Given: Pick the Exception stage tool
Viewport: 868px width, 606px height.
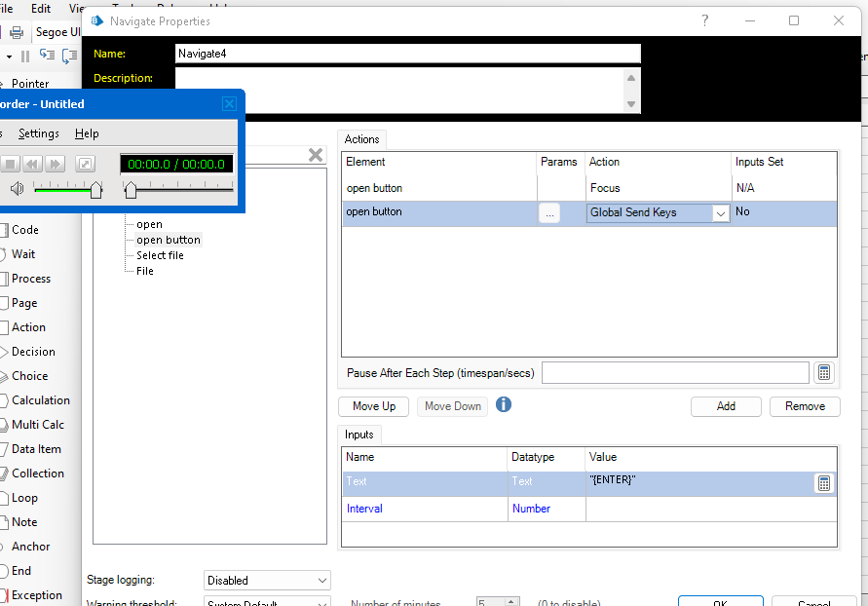Looking at the screenshot, I should click(36, 595).
